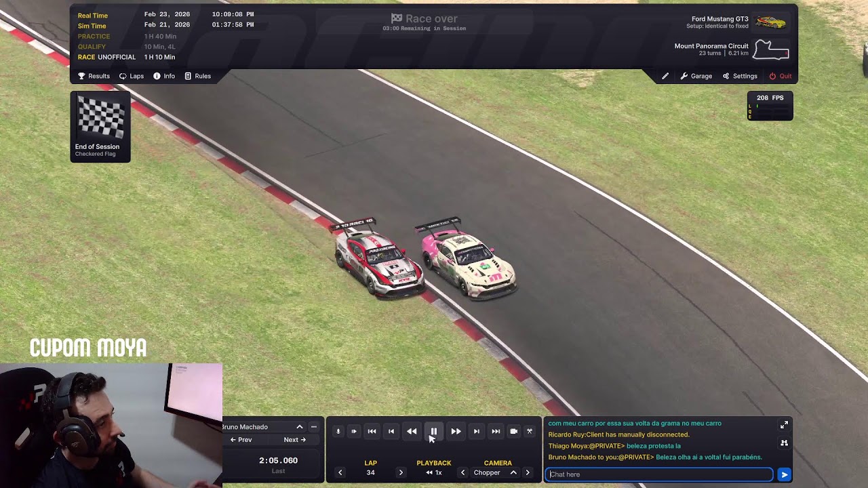The image size is (868, 488).
Task: Click the End of Session checkered flag
Action: (x=100, y=127)
